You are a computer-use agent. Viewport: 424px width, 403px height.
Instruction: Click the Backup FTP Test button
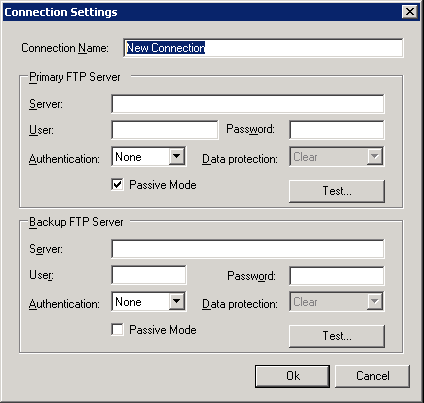[337, 336]
